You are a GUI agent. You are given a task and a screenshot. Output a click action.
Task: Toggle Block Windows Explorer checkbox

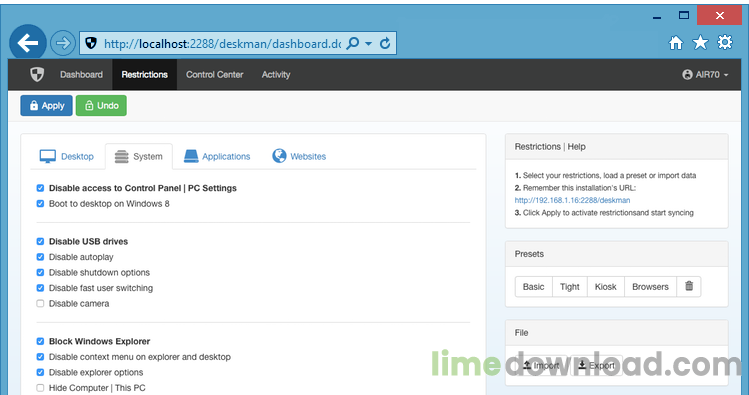click(x=40, y=342)
